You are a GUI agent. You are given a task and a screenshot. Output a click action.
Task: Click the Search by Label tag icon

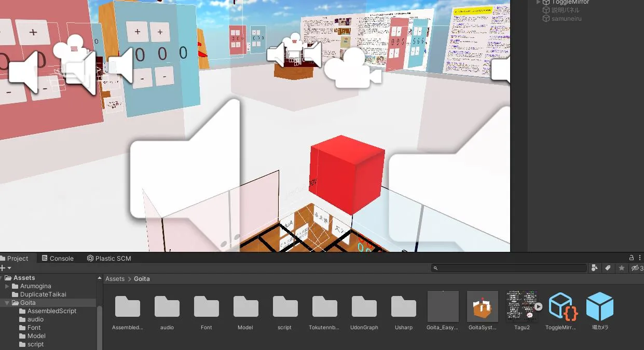pyautogui.click(x=608, y=268)
